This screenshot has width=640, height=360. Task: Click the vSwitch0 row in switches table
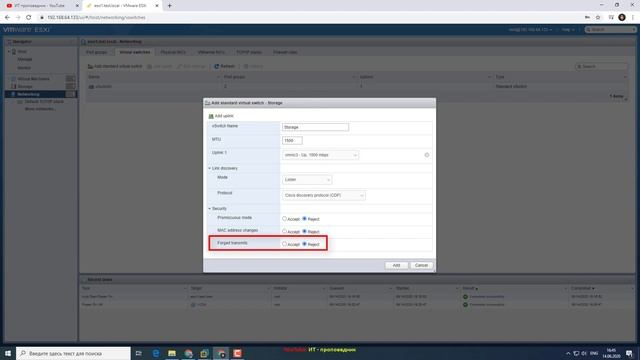pyautogui.click(x=357, y=87)
